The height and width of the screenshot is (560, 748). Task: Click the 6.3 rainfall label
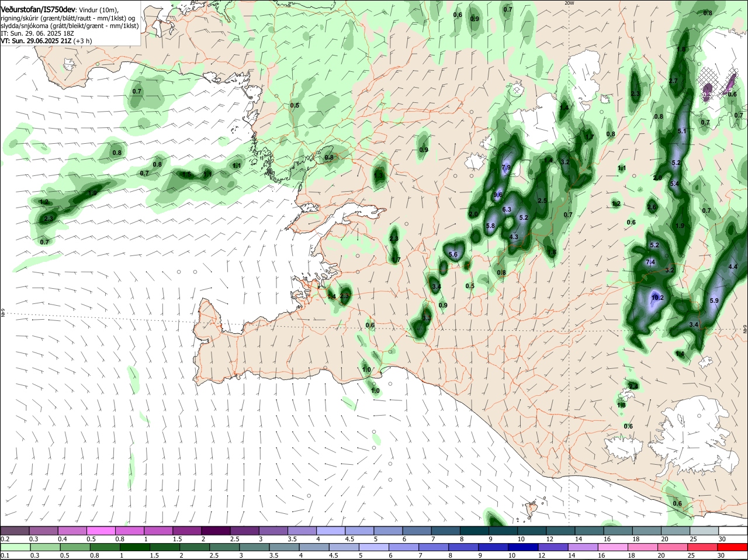point(507,209)
